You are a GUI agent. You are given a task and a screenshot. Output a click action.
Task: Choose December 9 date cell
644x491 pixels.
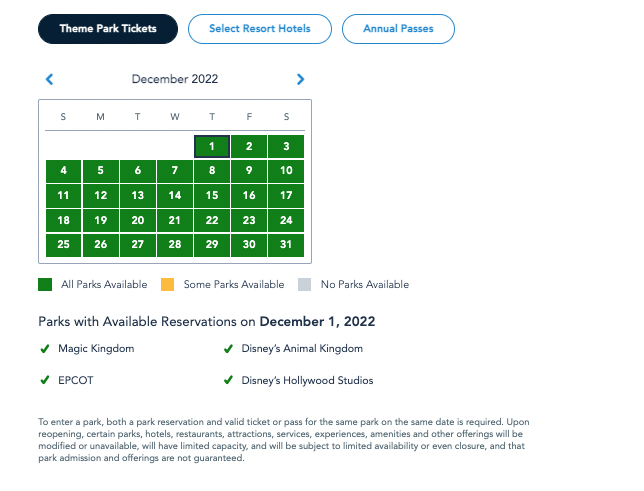[x=249, y=171]
